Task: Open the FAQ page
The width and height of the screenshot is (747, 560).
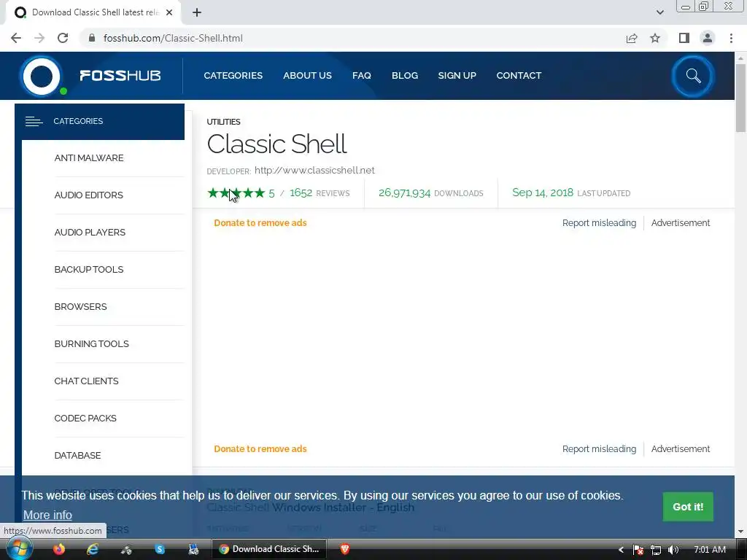Action: [362, 76]
